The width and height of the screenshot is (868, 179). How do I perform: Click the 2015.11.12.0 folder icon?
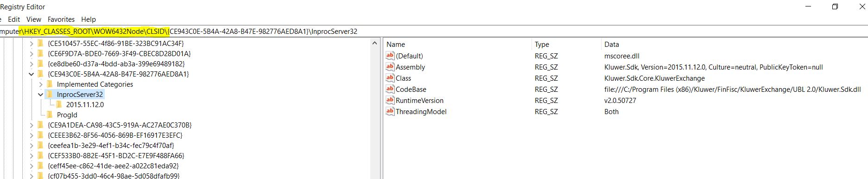[59, 105]
